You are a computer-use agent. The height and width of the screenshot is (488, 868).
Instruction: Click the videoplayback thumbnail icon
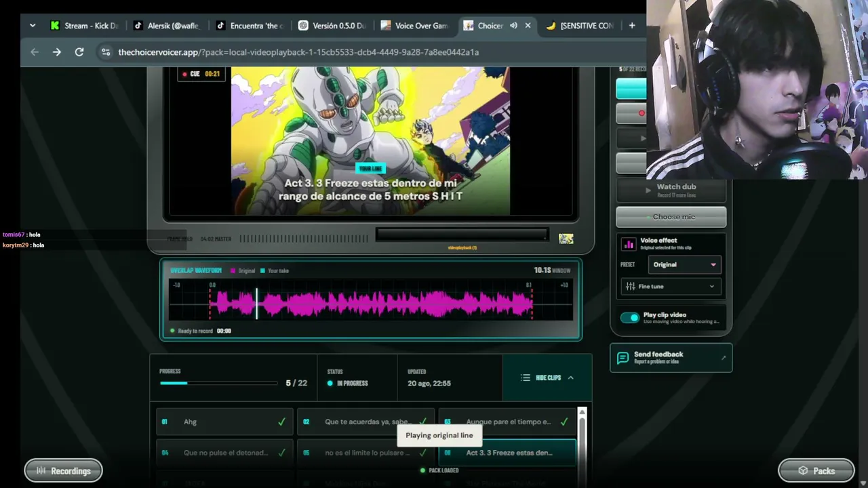tap(566, 239)
